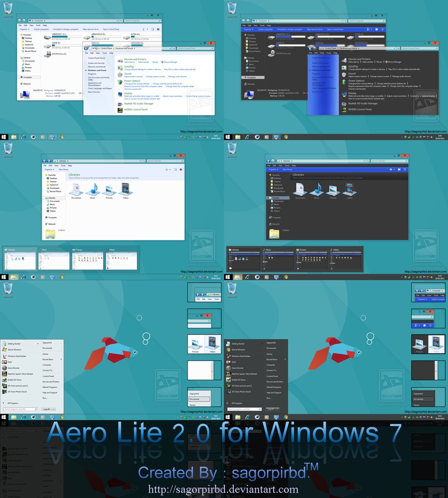Click Adjust screen resolution link in the light Control Panel
Image resolution: width=448 pixels, height=498 pixels.
pos(172,96)
